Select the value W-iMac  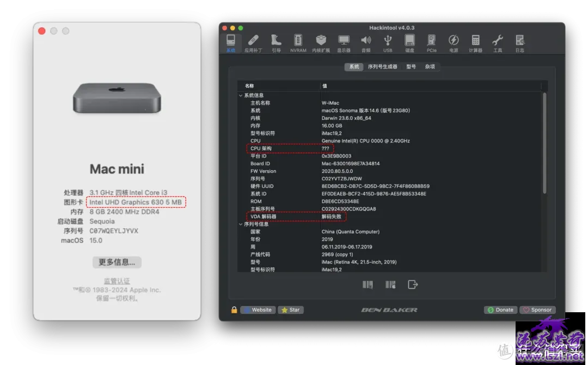(330, 103)
